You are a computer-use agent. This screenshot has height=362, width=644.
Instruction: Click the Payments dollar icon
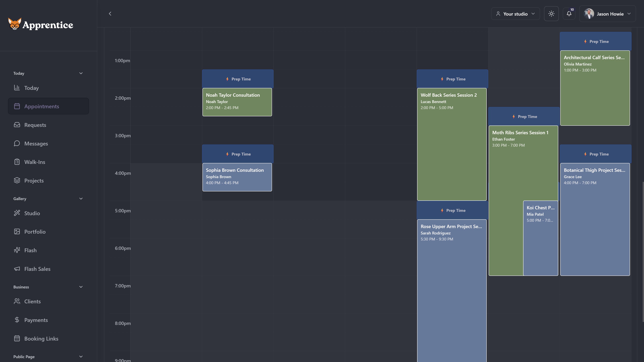click(17, 320)
